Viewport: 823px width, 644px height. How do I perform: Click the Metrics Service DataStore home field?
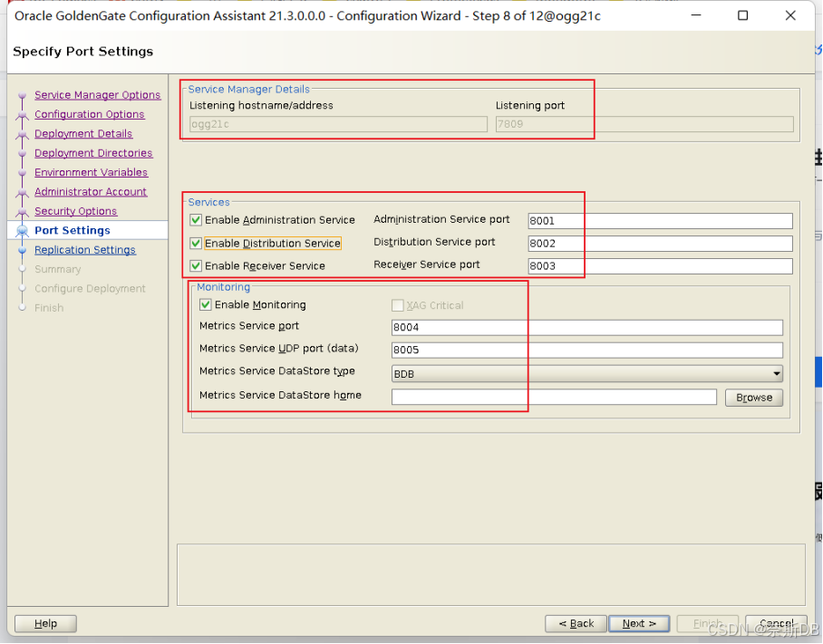555,397
